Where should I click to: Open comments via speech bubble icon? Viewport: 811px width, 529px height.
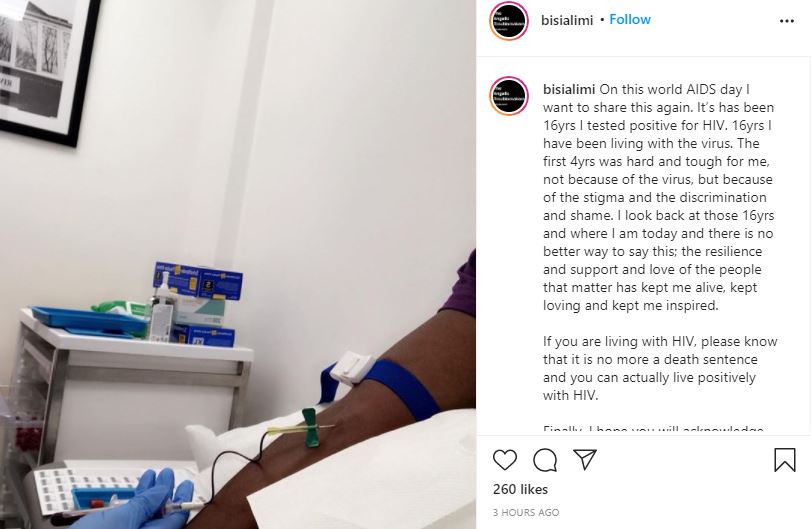(x=545, y=460)
